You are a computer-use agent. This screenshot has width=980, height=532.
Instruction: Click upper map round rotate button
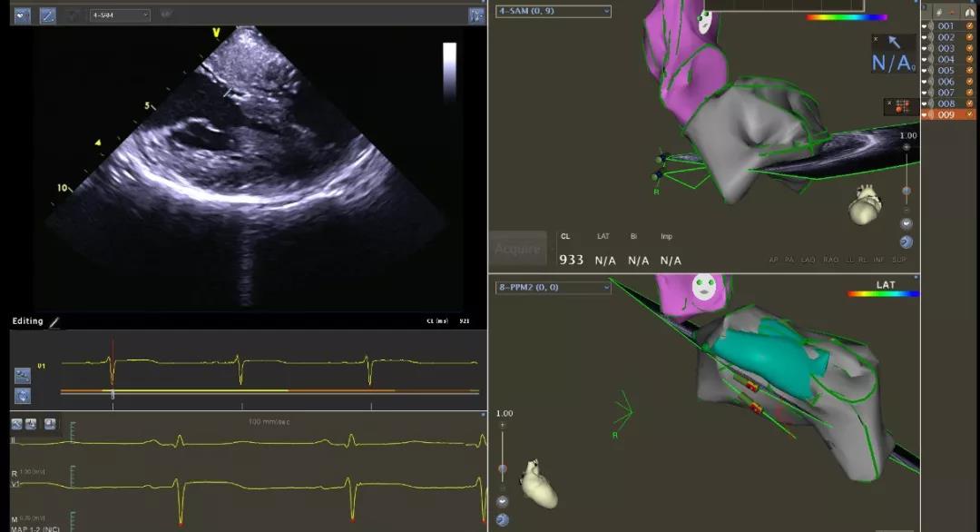pos(906,241)
